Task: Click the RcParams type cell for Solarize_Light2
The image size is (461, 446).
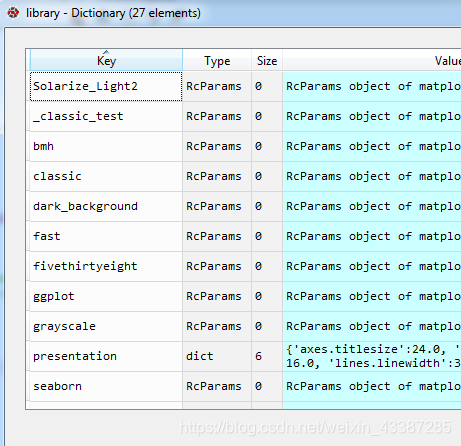Action: [217, 86]
